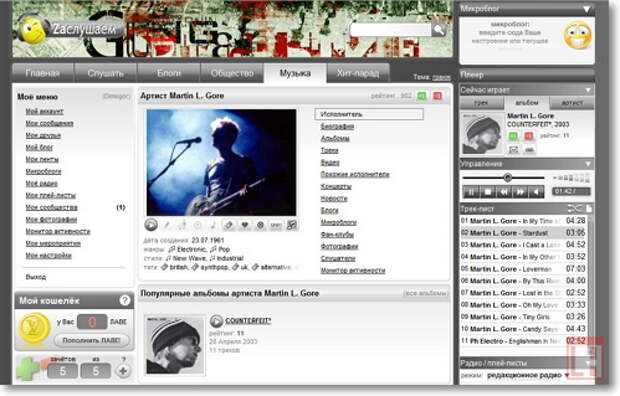Open the artist Концерты link
620x396 pixels.
pos(336,186)
